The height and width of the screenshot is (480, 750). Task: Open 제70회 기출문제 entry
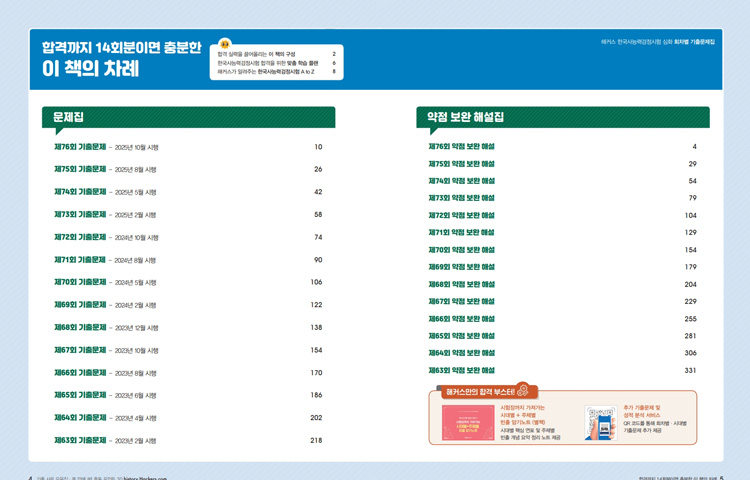[80, 282]
